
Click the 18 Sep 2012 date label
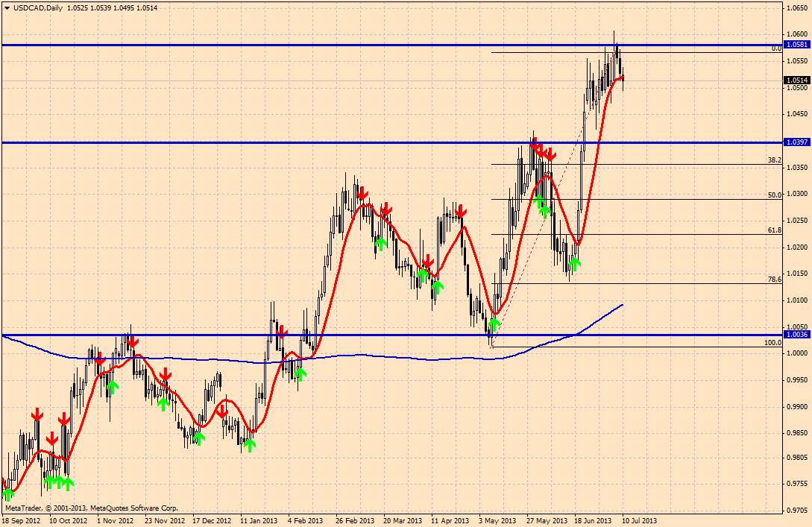click(x=21, y=521)
